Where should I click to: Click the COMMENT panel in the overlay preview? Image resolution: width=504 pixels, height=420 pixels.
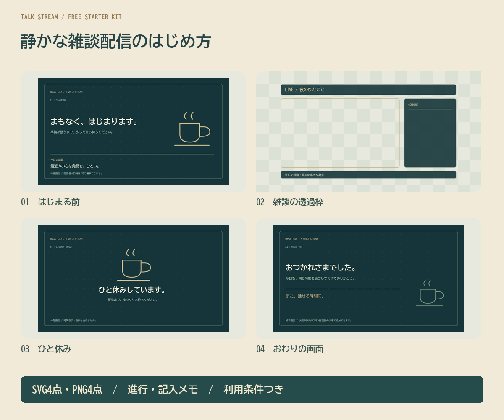click(x=430, y=133)
